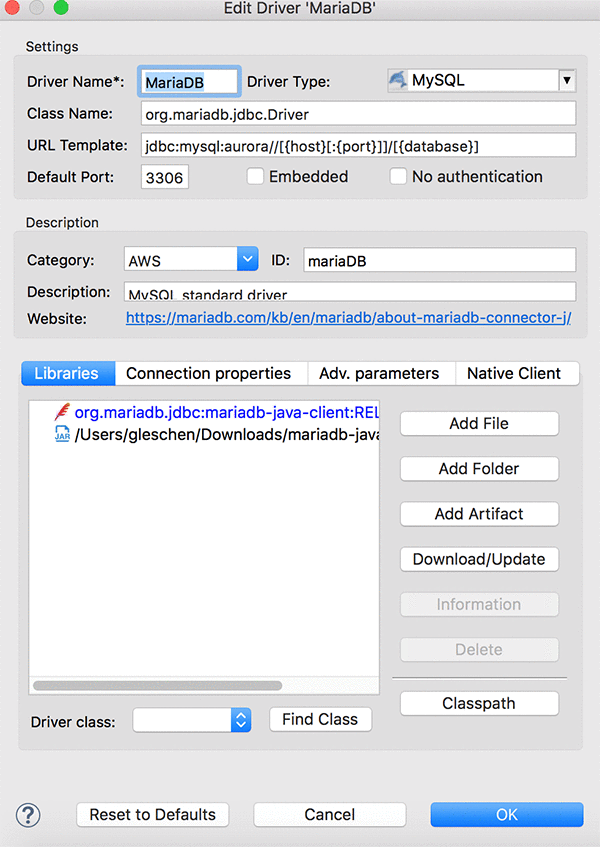Viewport: 600px width, 847px height.
Task: Click the Download/Update button
Action: 479,559
